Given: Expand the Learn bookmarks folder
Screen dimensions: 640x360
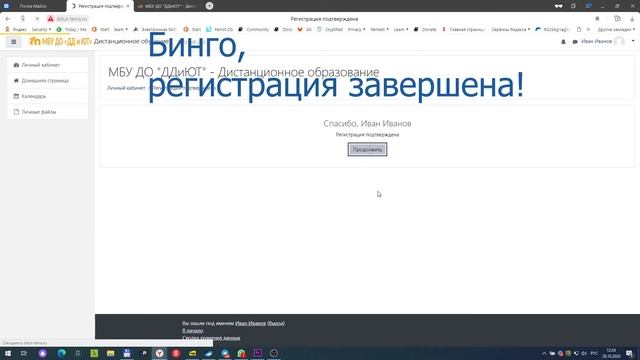Looking at the screenshot, I should pos(401,29).
